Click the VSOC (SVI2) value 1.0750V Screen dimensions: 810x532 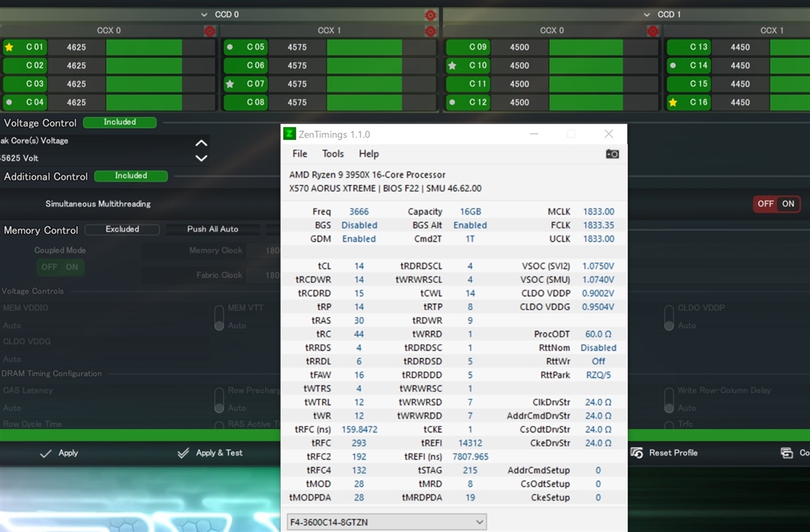(x=598, y=266)
